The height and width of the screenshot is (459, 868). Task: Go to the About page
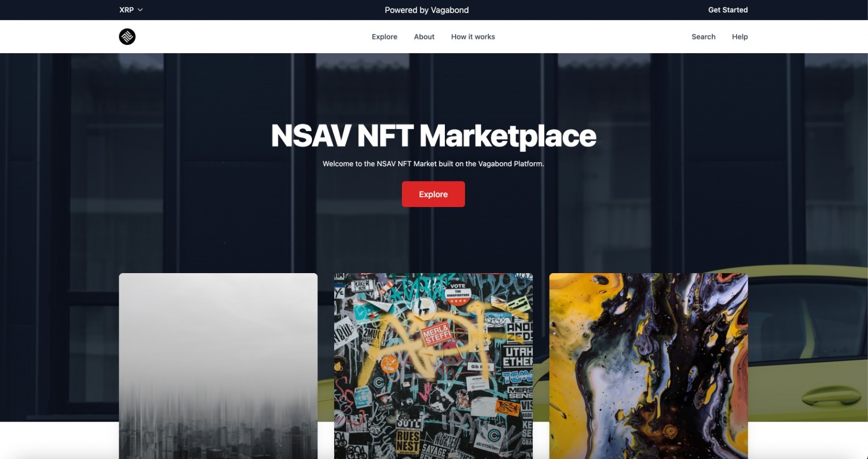pyautogui.click(x=424, y=37)
